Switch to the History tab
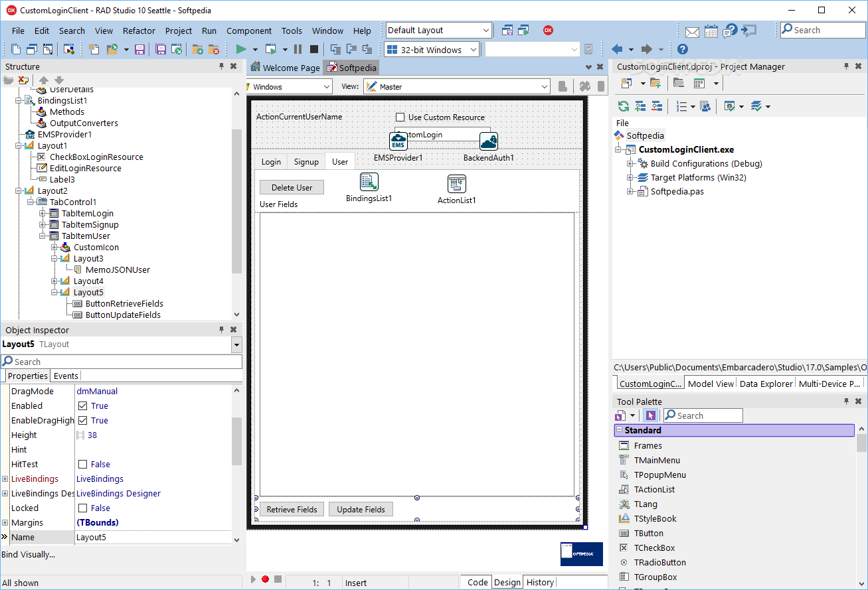Image resolution: width=868 pixels, height=590 pixels. (x=540, y=582)
